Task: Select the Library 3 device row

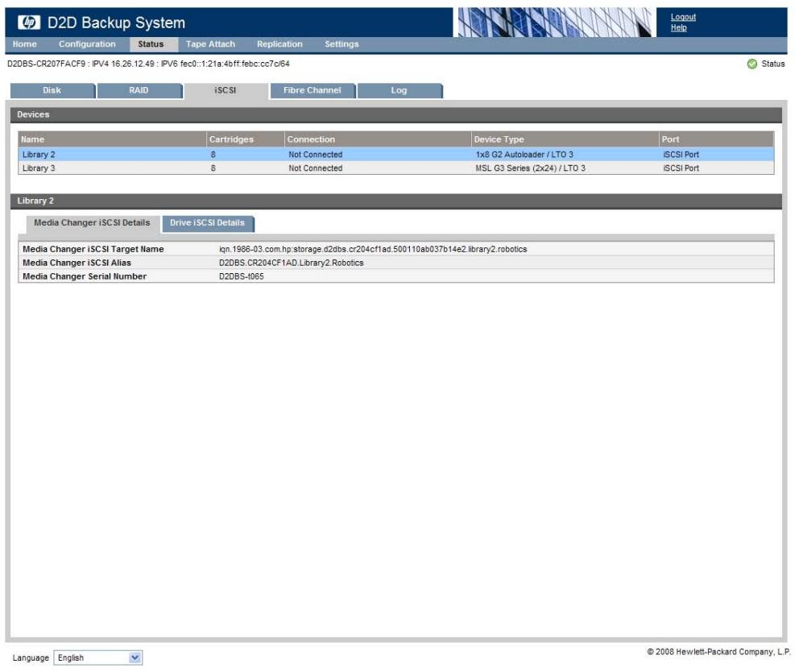Action: point(396,168)
